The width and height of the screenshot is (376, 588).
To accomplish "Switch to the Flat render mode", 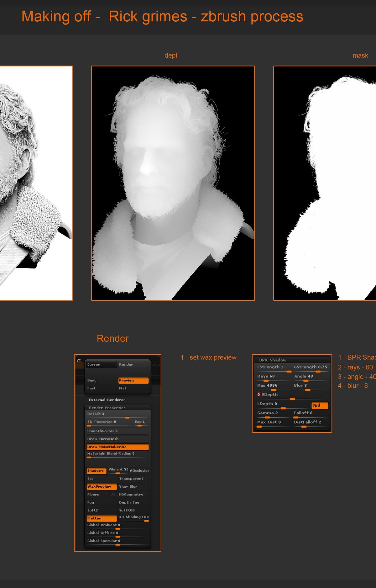I will [x=133, y=388].
